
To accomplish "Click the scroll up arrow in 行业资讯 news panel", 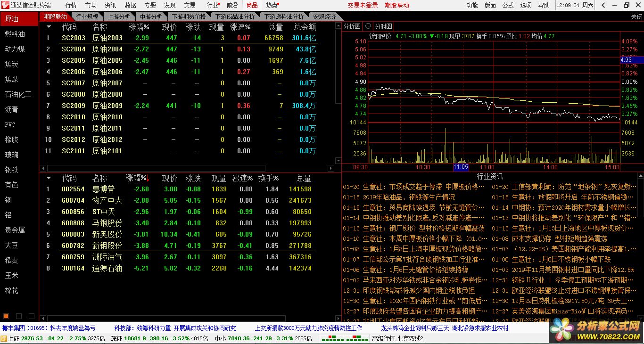I will [640, 176].
